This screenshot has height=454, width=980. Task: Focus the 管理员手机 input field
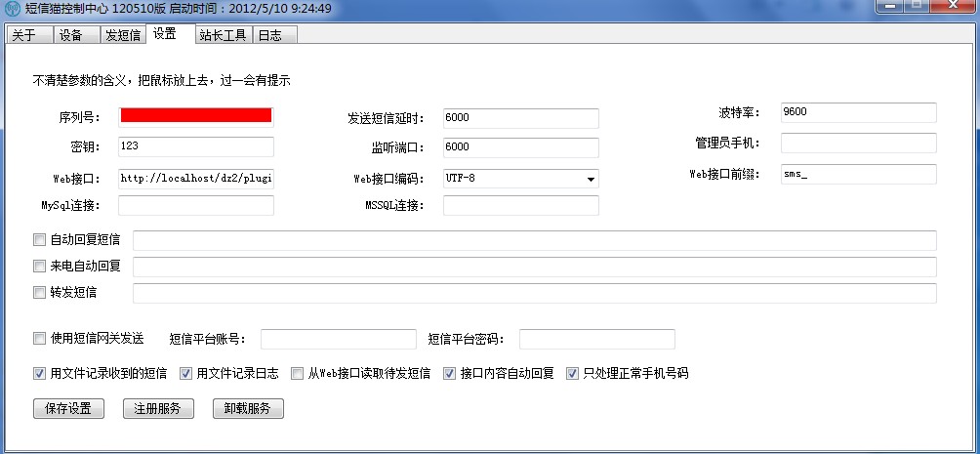pos(859,143)
